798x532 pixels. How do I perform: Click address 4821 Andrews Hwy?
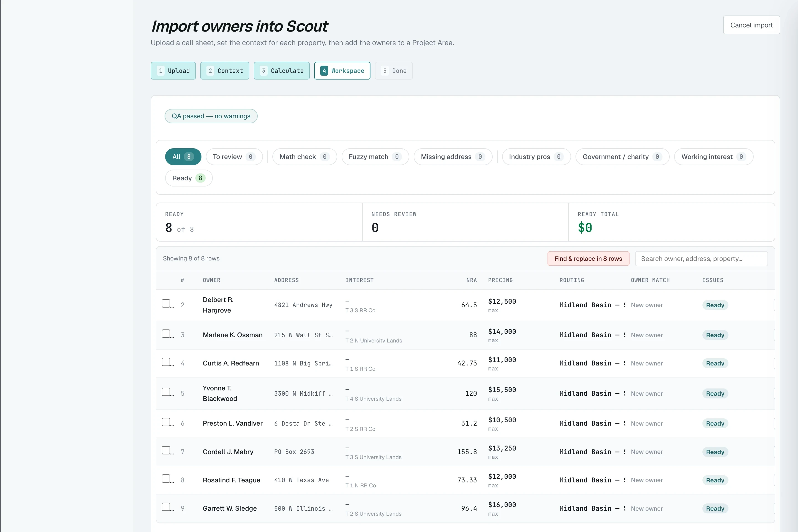click(x=303, y=305)
